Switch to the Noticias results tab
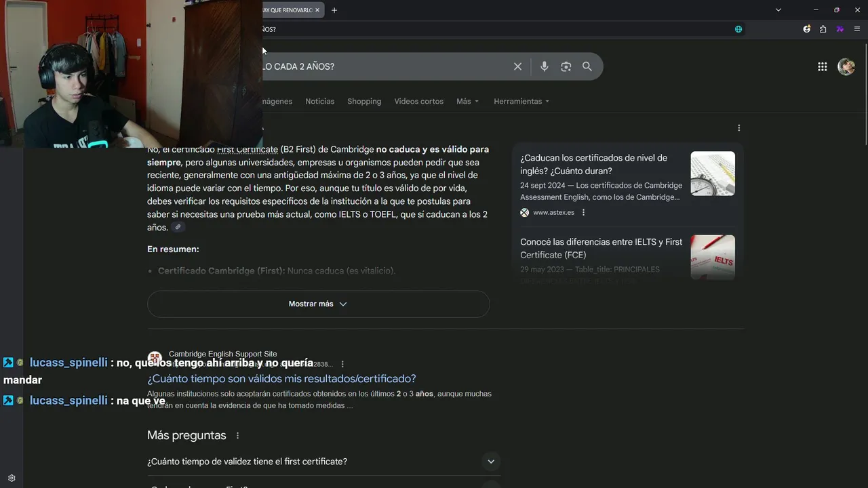Image resolution: width=868 pixels, height=488 pixels. tap(319, 101)
